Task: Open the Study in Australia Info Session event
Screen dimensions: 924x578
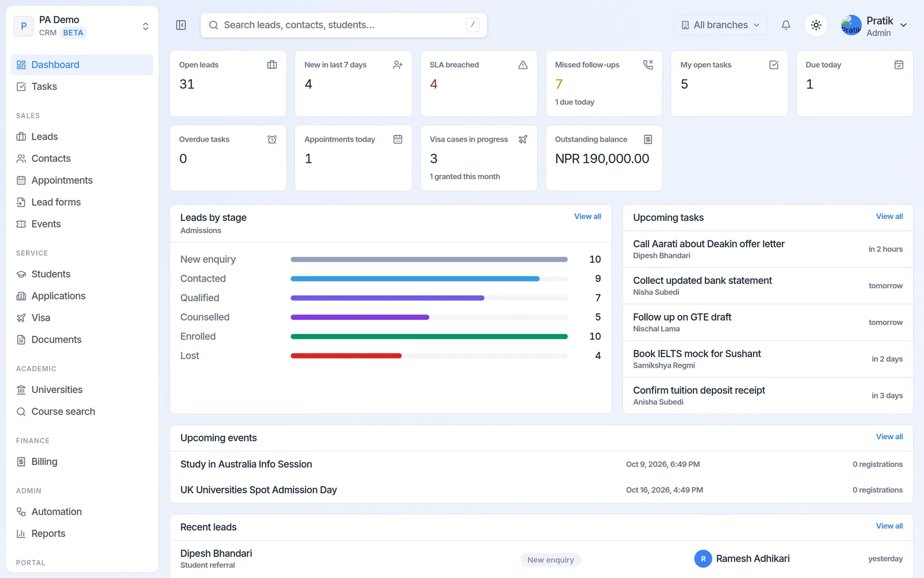Action: click(x=541, y=464)
